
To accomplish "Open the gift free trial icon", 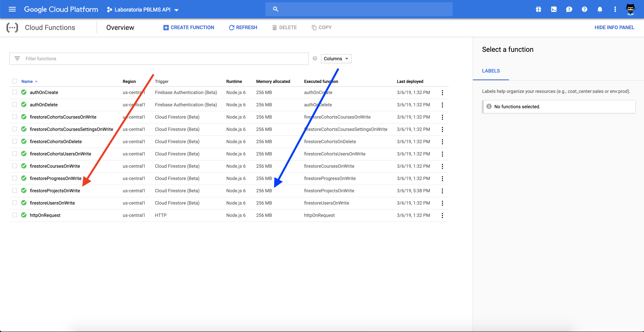I will 538,9.
